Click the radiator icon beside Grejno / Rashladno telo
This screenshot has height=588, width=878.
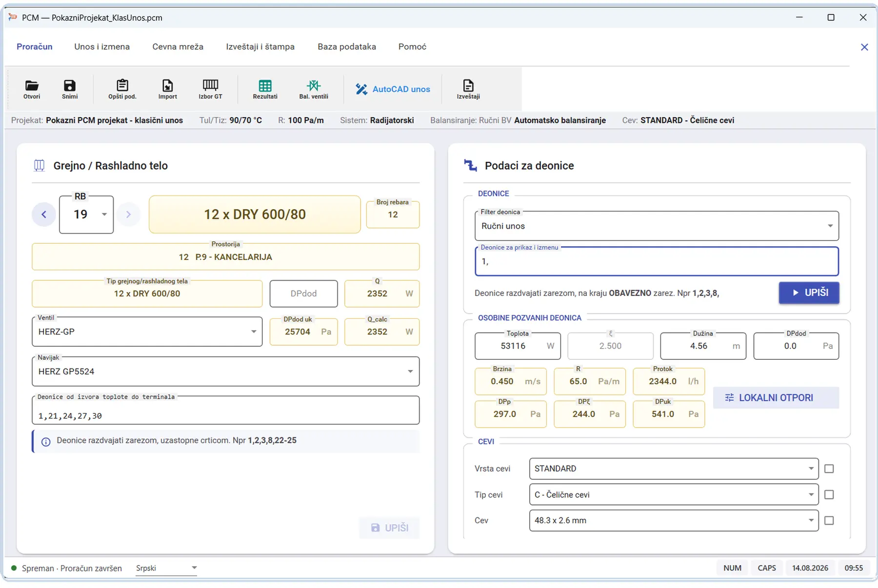click(40, 166)
